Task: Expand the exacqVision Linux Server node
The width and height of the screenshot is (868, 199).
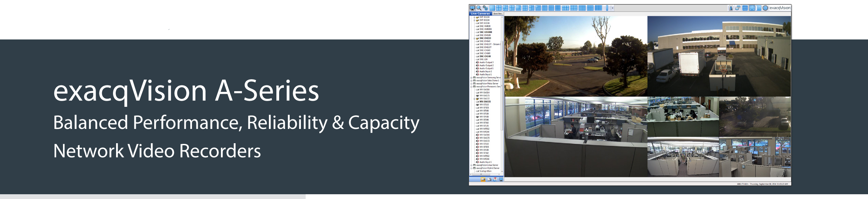Action: pos(471,165)
